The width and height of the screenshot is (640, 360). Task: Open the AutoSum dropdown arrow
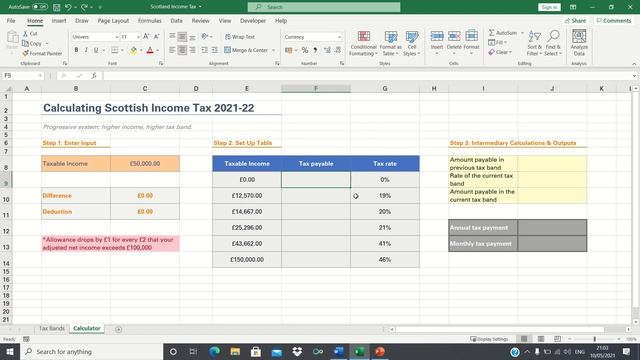point(522,33)
